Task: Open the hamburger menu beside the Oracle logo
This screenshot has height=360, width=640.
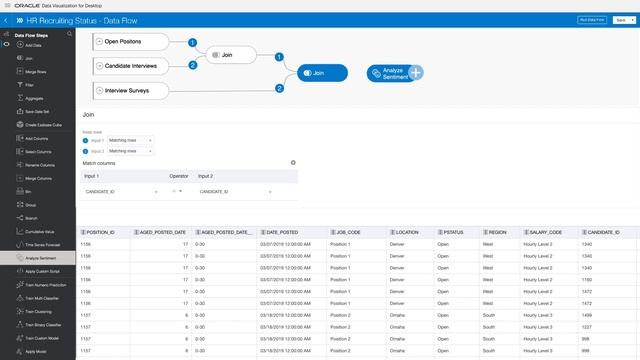Action: [x=7, y=6]
